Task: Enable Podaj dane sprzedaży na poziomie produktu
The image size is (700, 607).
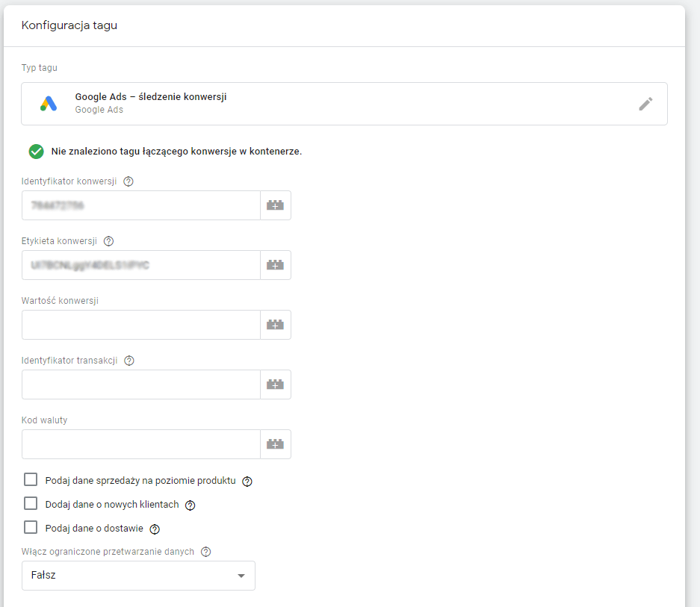Action: tap(31, 479)
